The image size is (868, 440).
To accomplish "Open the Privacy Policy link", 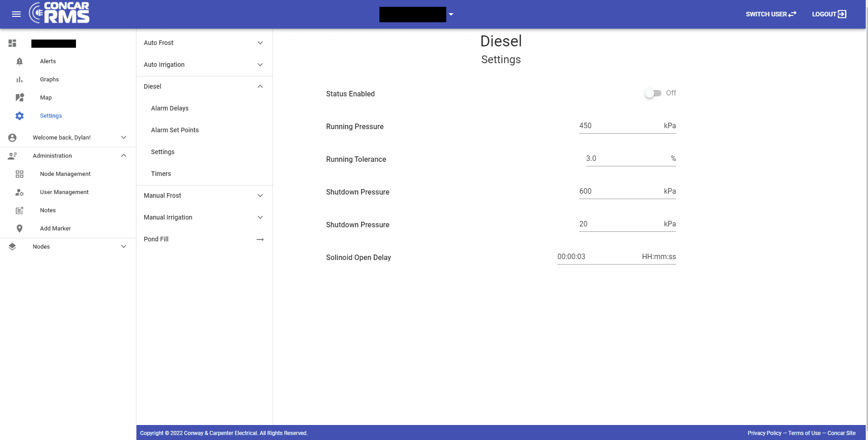I will click(x=764, y=433).
